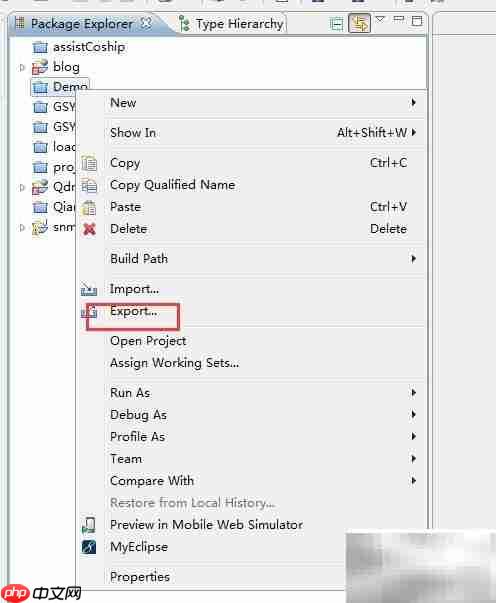Click the red X Delete icon

pos(89,229)
